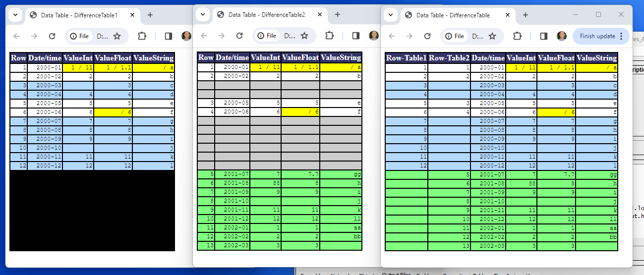Open profile avatar in DifferenceTable1 window

coord(186,36)
